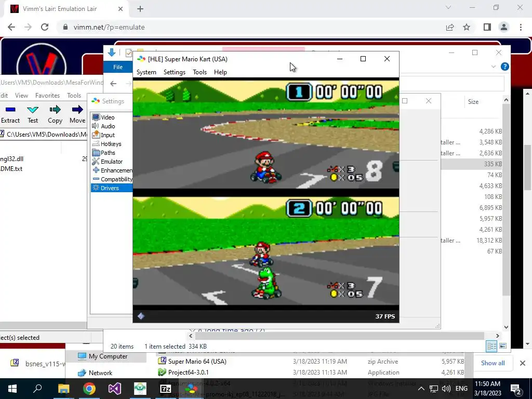Open the Windows Start menu
The image size is (532, 399).
pos(12,389)
